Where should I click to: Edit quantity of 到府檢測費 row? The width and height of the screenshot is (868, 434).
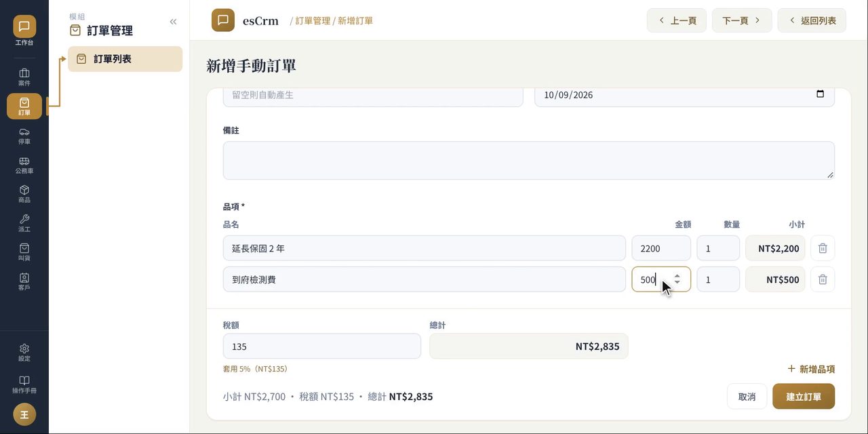click(718, 279)
